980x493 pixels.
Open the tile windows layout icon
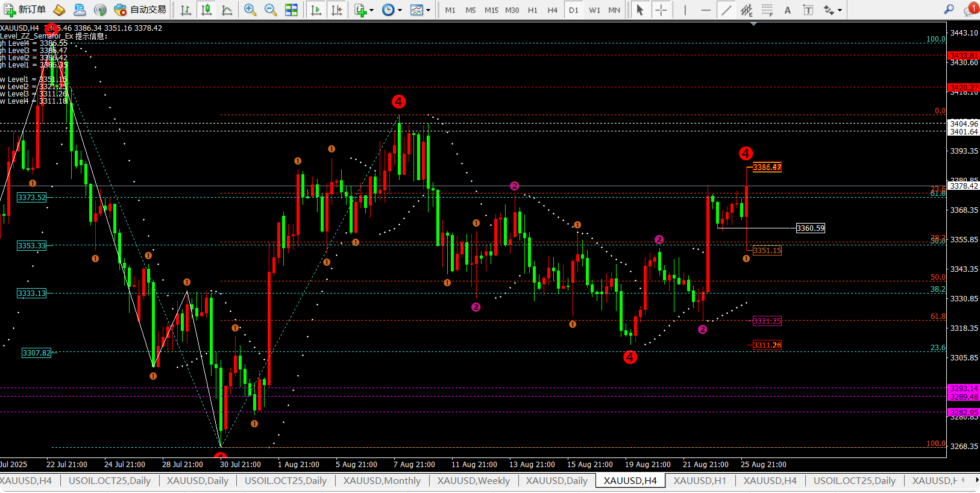(x=291, y=10)
